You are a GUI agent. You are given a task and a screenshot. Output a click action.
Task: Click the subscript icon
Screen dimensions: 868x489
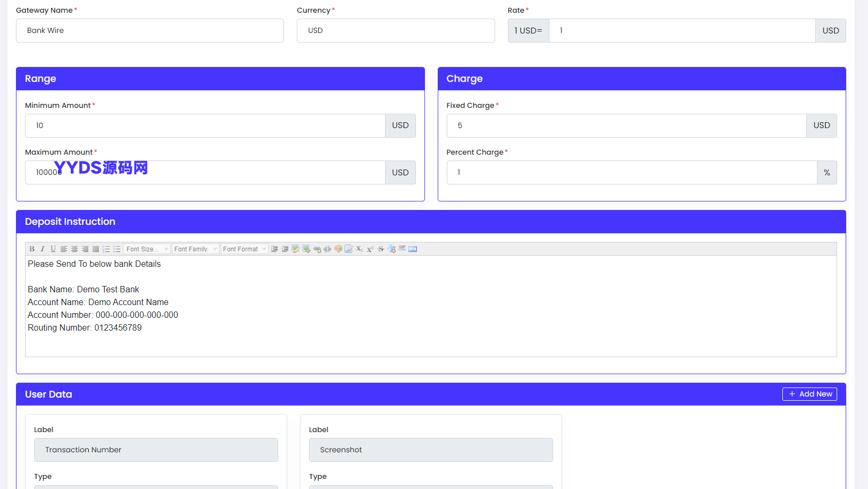(x=360, y=249)
